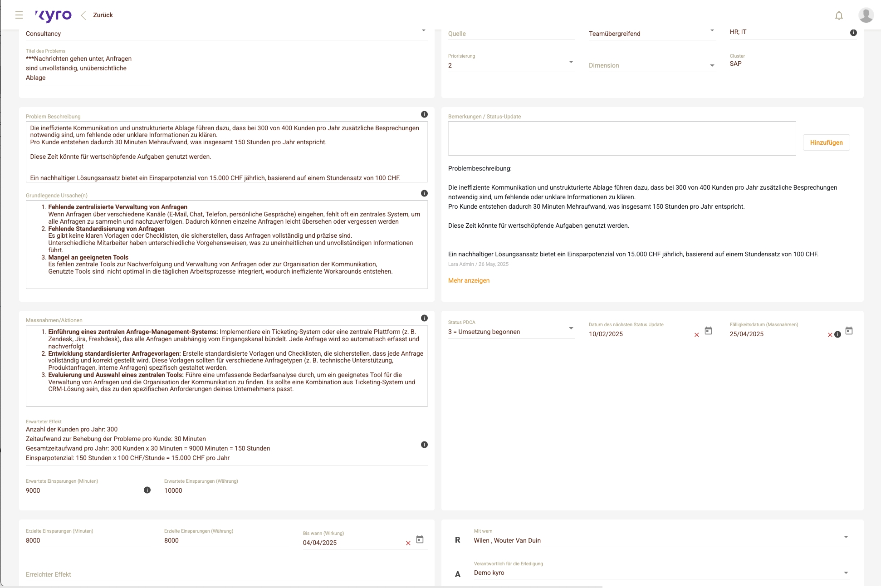The width and height of the screenshot is (881, 588).
Task: Click the Hinzufügen button
Action: (x=826, y=142)
